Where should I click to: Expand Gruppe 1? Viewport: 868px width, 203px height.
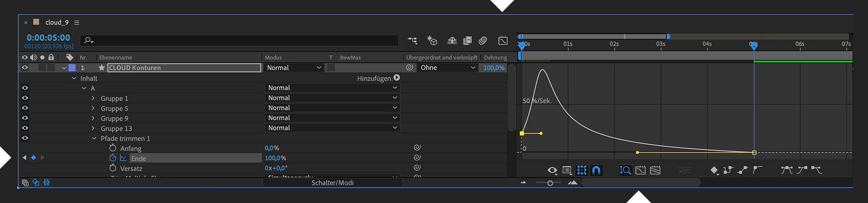93,98
